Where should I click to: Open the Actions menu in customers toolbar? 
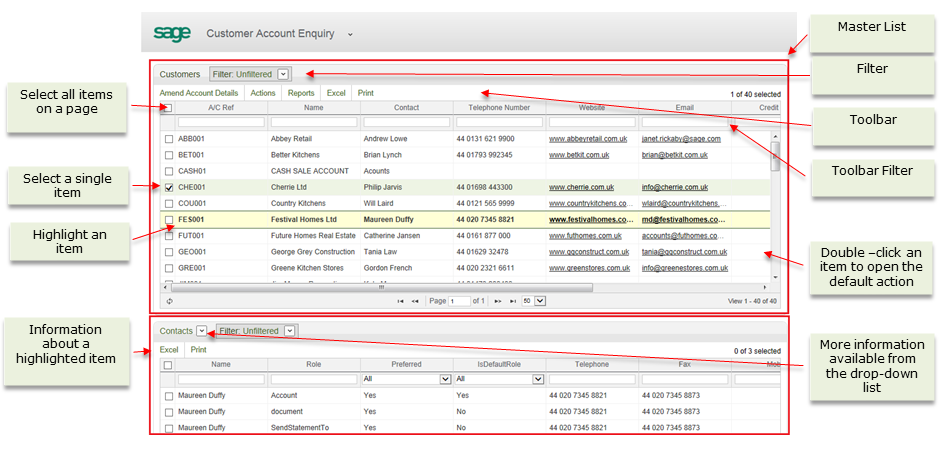click(263, 93)
